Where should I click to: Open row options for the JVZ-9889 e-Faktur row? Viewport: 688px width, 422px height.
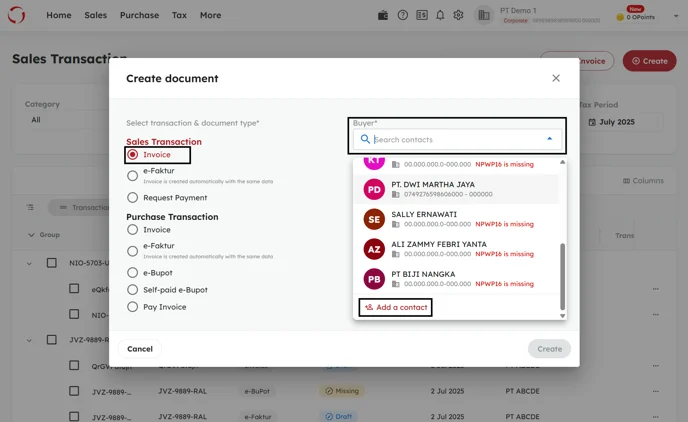coord(656,416)
